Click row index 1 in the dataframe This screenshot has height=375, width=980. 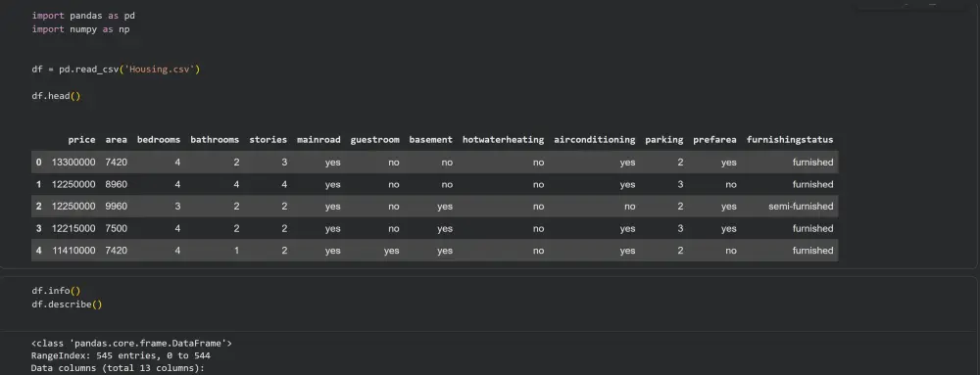39,184
